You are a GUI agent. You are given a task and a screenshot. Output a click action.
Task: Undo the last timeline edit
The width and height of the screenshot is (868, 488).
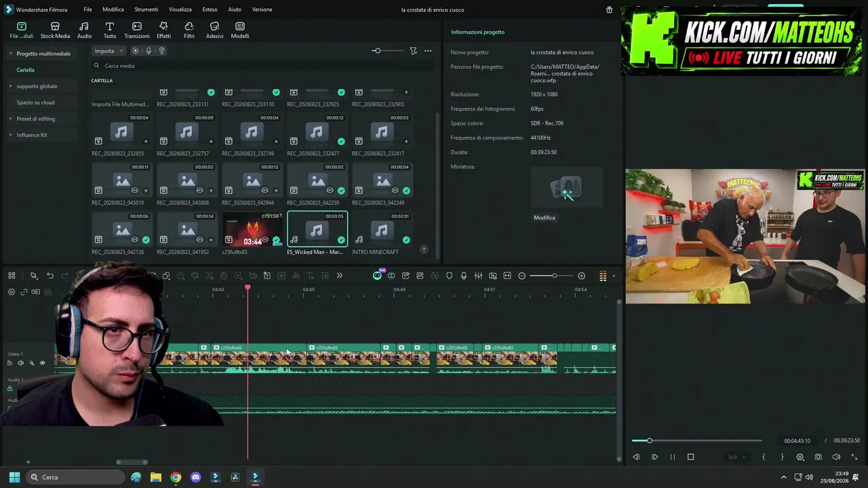tap(50, 276)
